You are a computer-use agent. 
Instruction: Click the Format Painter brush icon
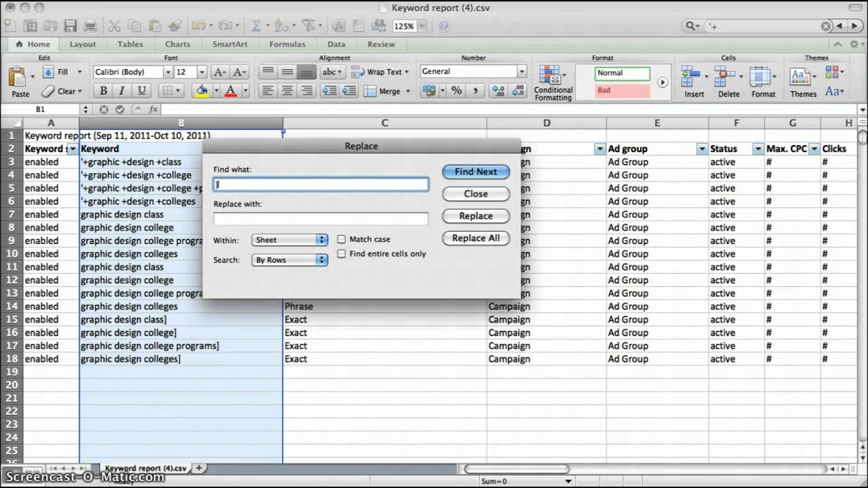[x=175, y=26]
